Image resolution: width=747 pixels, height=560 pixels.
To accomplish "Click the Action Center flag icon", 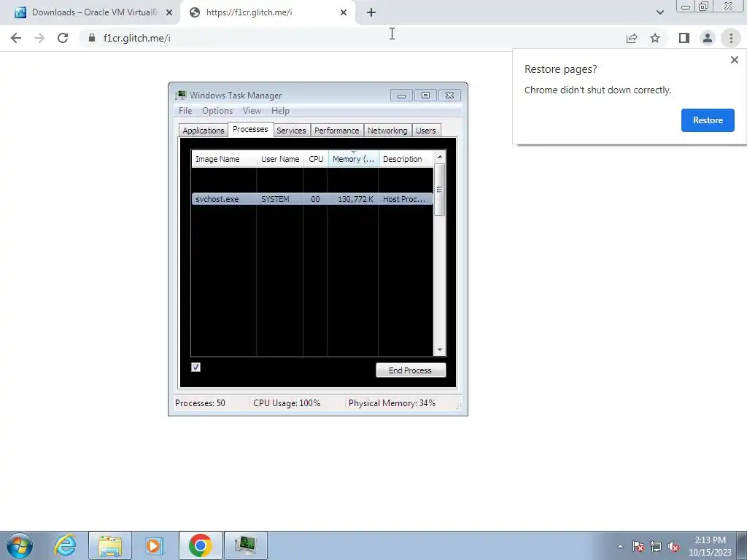I will (638, 546).
